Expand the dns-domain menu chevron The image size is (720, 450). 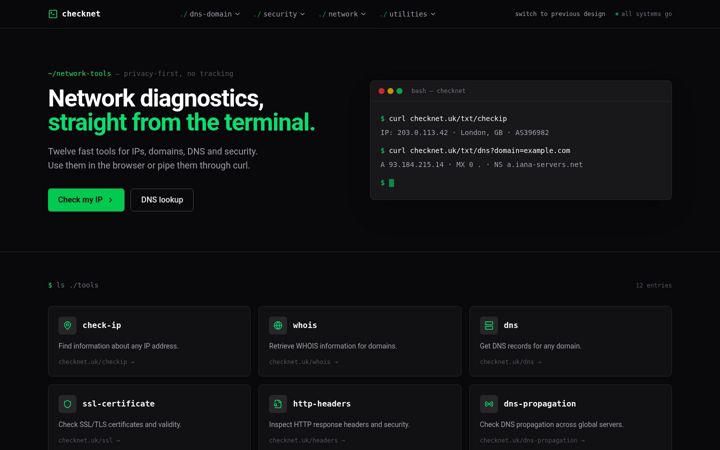pos(237,14)
